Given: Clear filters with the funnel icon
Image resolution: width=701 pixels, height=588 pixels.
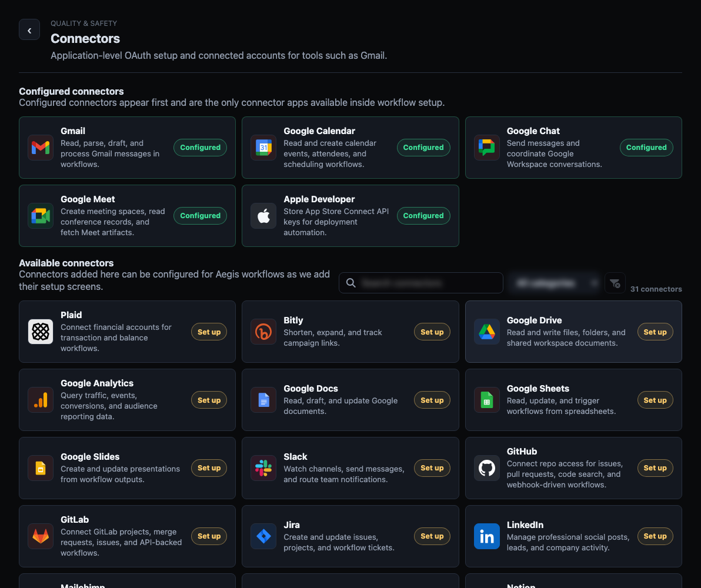Looking at the screenshot, I should pyautogui.click(x=615, y=283).
